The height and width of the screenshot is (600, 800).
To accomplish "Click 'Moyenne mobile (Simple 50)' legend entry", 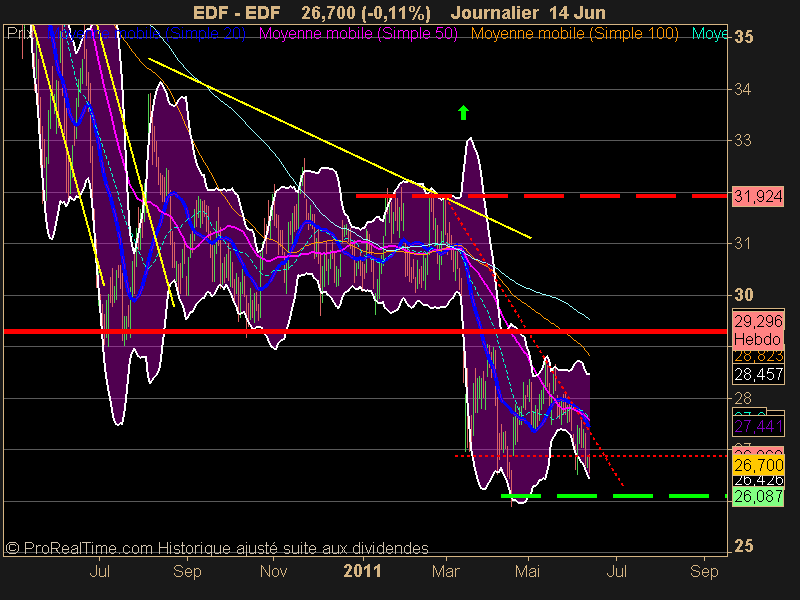I will point(358,34).
